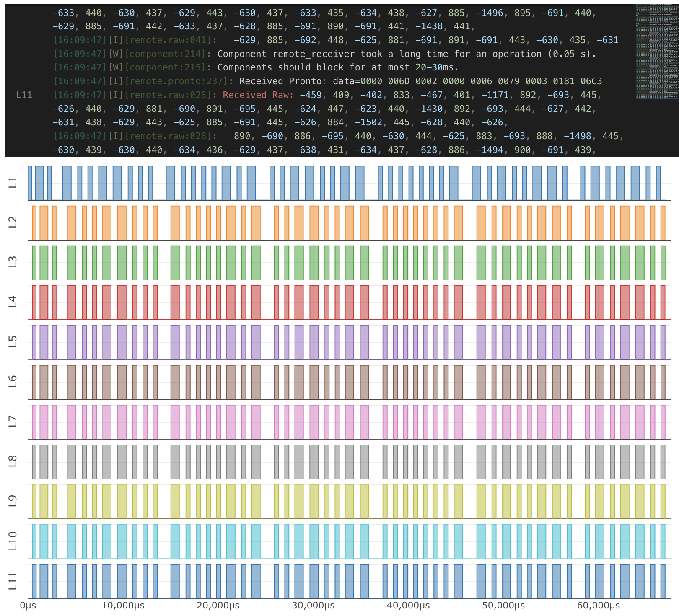Click the code minimap preview
This screenshot has height=616, width=679.
point(657,52)
